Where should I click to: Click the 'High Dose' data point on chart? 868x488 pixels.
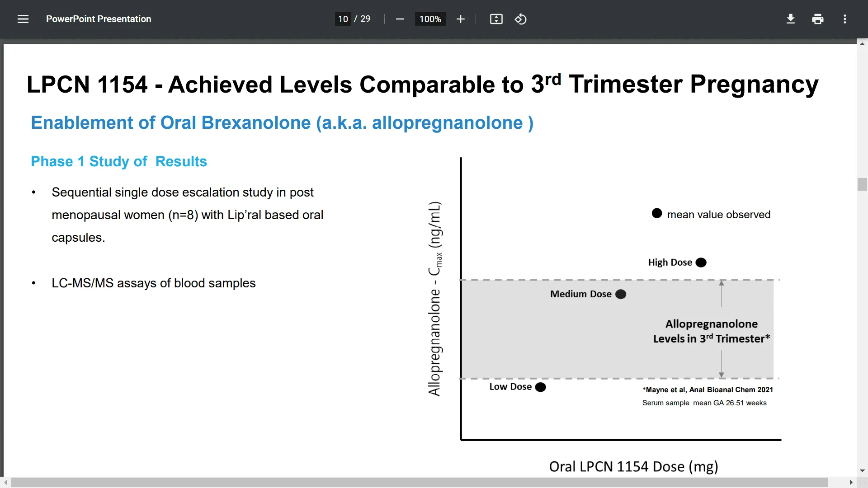click(x=702, y=262)
